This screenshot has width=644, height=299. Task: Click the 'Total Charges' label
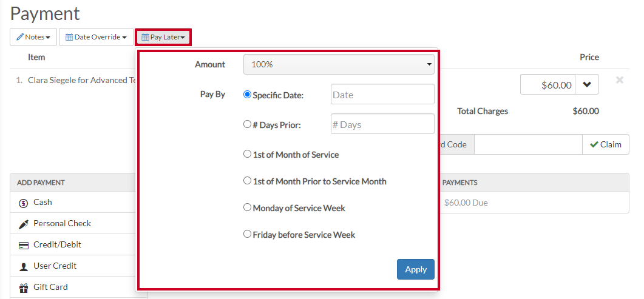click(x=482, y=111)
